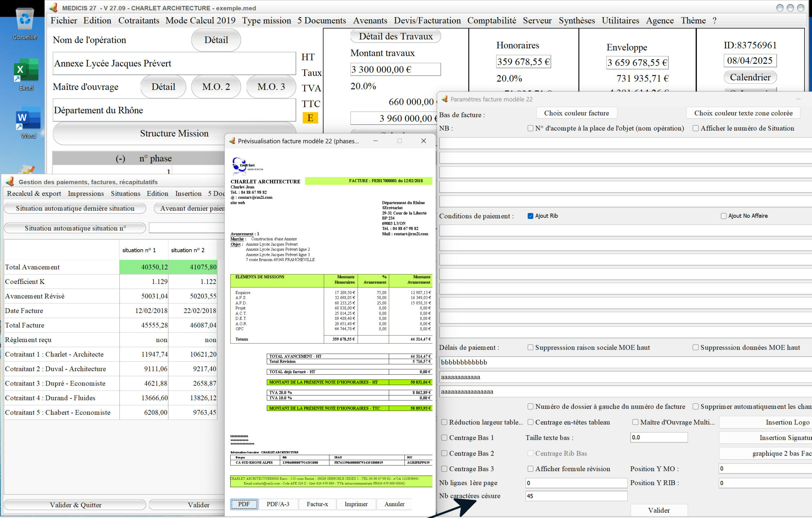Open Choix couleur facture picker
The width and height of the screenshot is (812, 518).
576,113
